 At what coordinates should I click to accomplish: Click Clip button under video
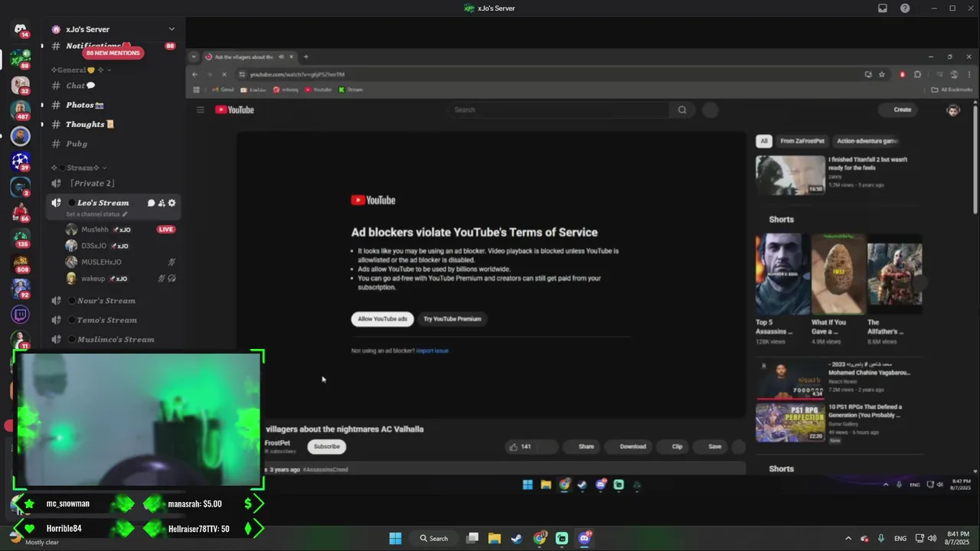pyautogui.click(x=674, y=446)
